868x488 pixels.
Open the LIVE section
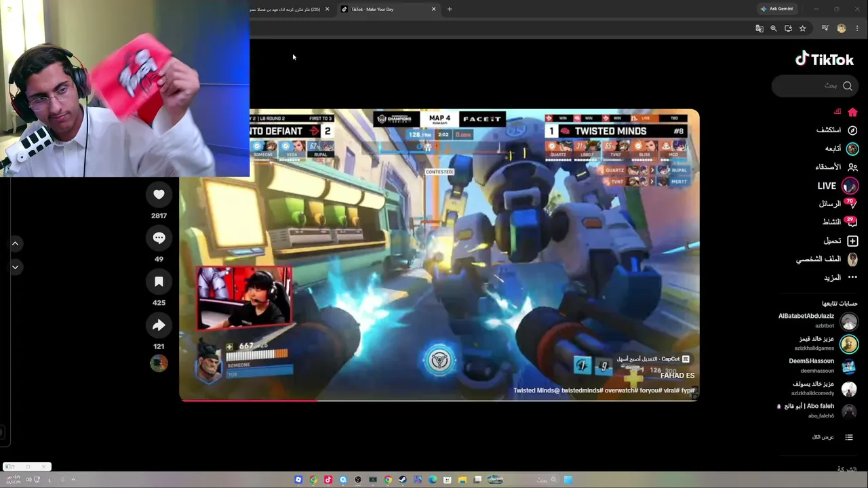(837, 186)
